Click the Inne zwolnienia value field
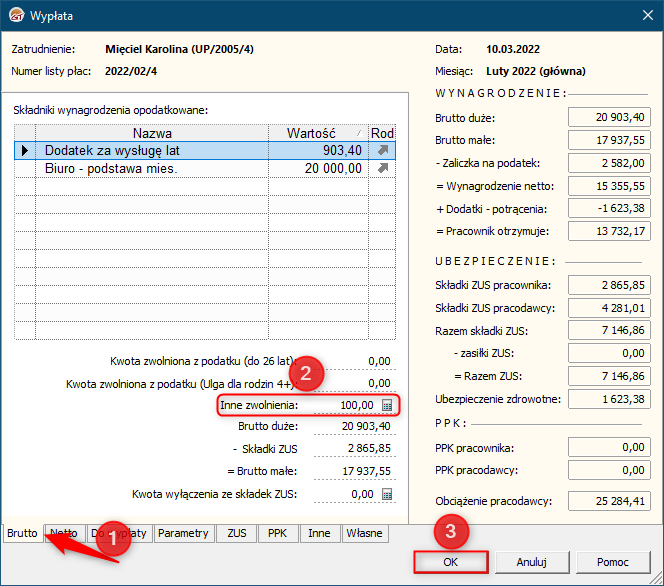664x586 pixels. pos(345,405)
